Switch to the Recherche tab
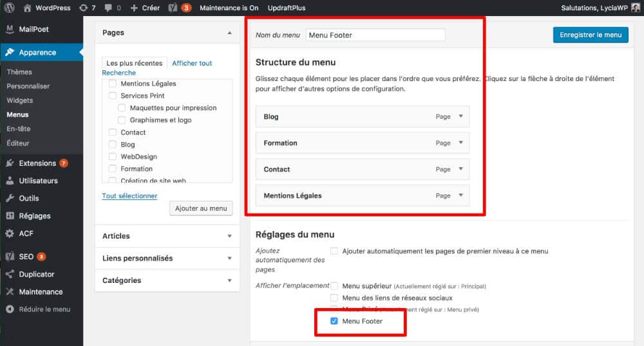 [x=118, y=73]
